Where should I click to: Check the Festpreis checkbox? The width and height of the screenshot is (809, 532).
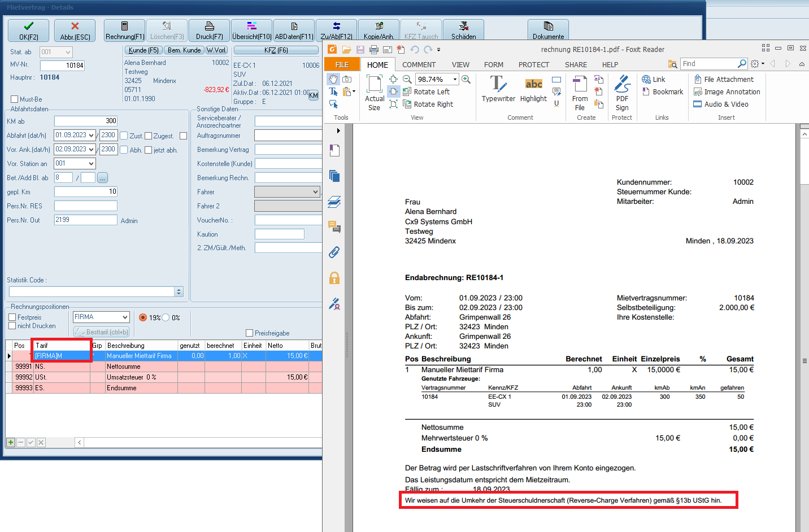12,317
